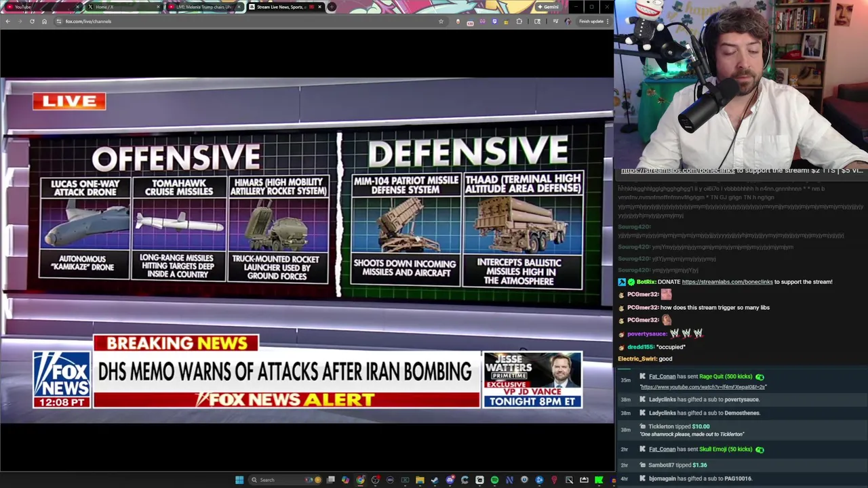
Task: Click the taskbar Search box
Action: [284, 480]
